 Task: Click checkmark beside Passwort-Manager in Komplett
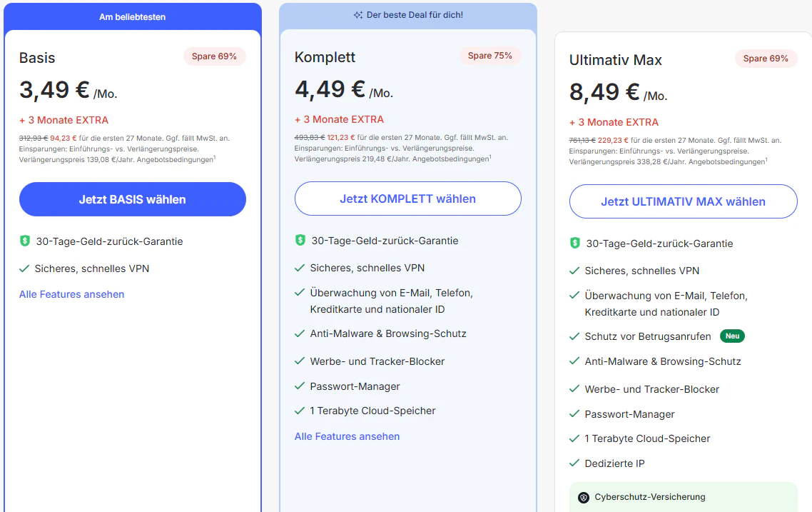pos(299,386)
